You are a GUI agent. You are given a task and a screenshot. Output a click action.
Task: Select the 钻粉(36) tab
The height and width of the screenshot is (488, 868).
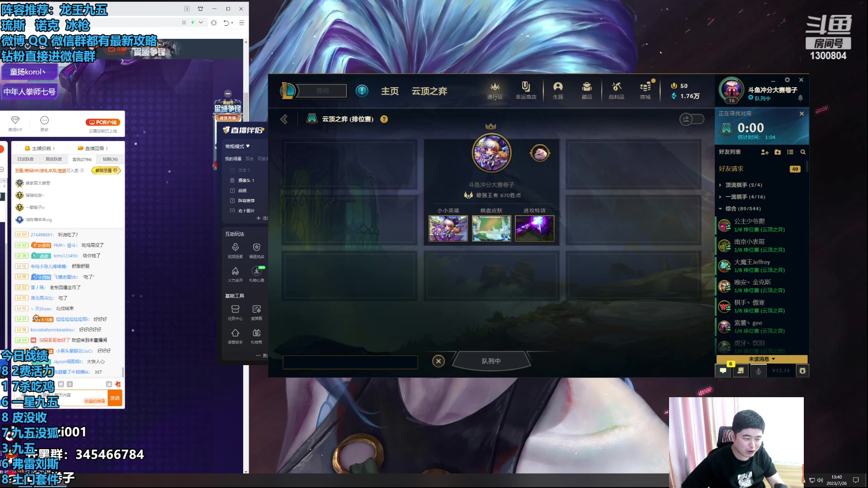[110, 159]
